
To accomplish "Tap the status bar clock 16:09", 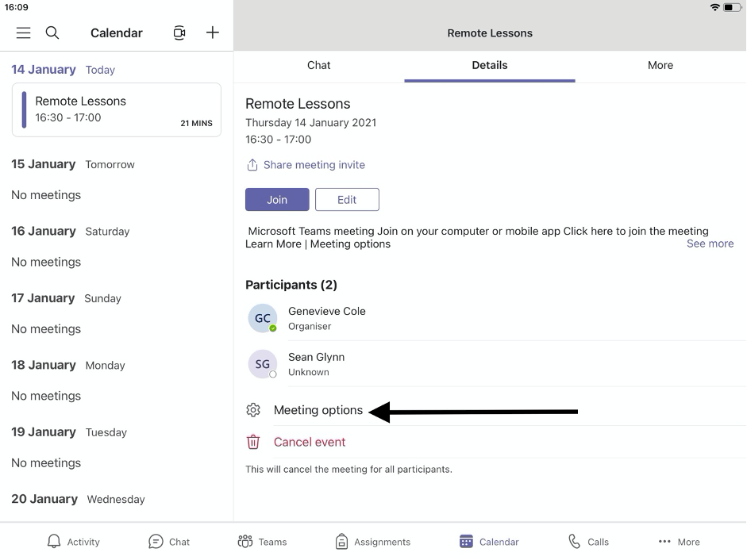I will coord(16,7).
